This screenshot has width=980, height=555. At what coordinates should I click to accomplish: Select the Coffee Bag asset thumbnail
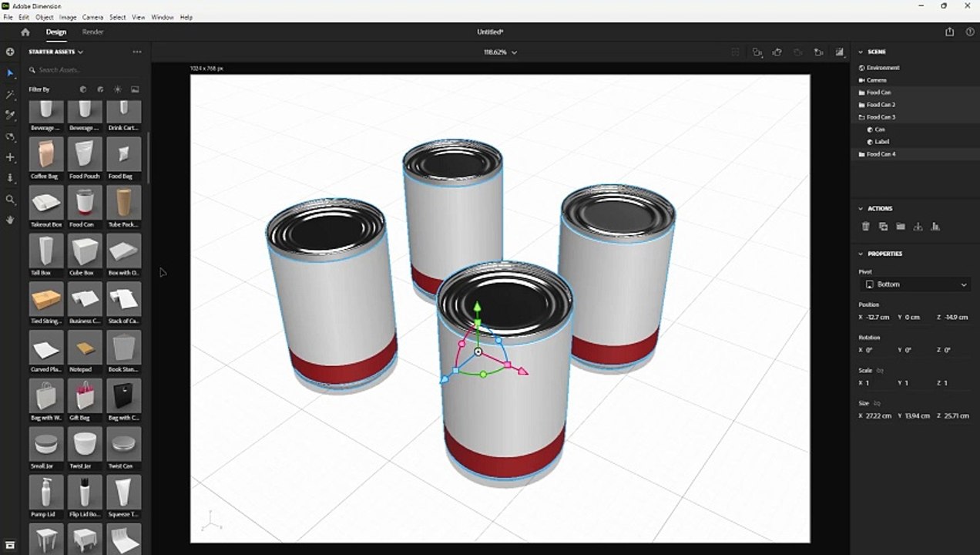click(46, 154)
